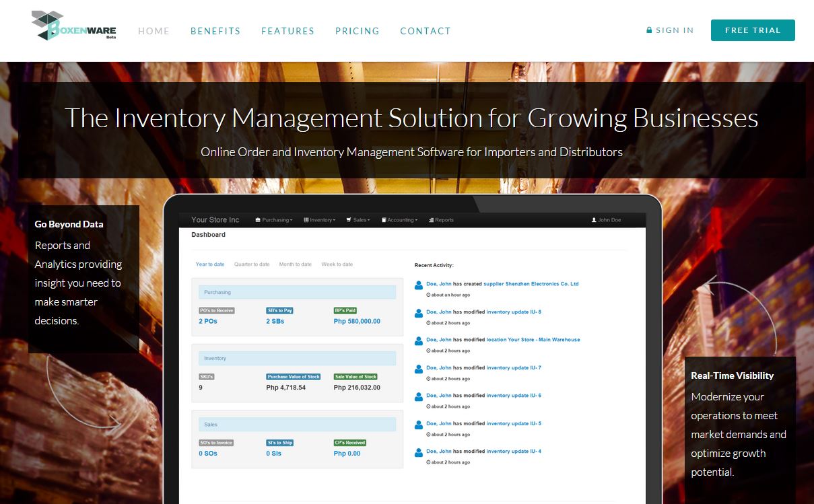Screen dimensions: 814x504
Task: Click the Inventory panel header
Action: tap(297, 358)
